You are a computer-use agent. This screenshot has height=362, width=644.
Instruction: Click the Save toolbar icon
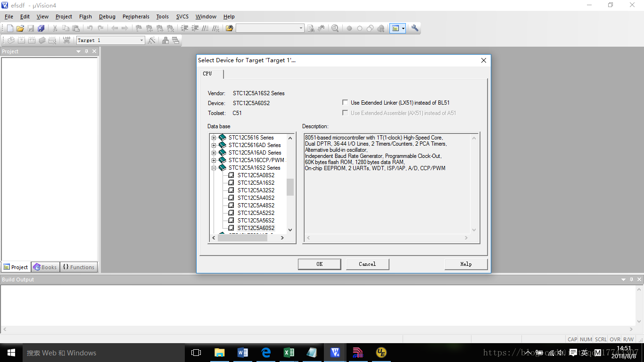31,28
